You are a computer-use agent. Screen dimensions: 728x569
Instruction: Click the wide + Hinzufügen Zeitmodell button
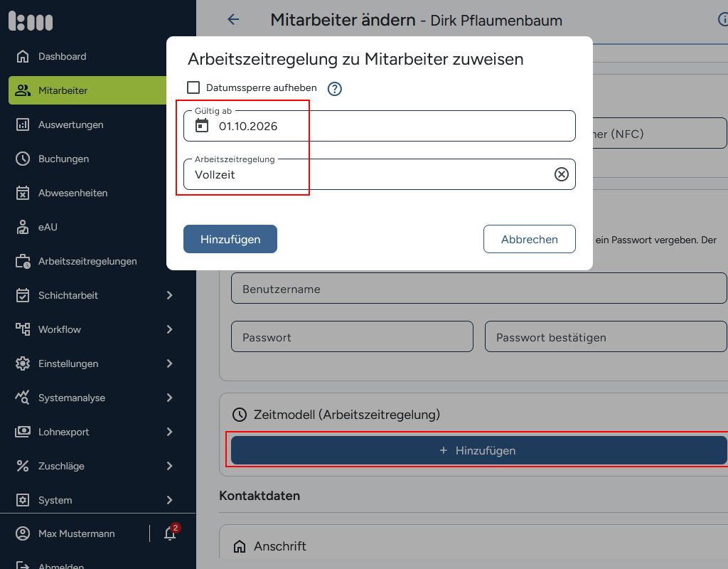479,450
